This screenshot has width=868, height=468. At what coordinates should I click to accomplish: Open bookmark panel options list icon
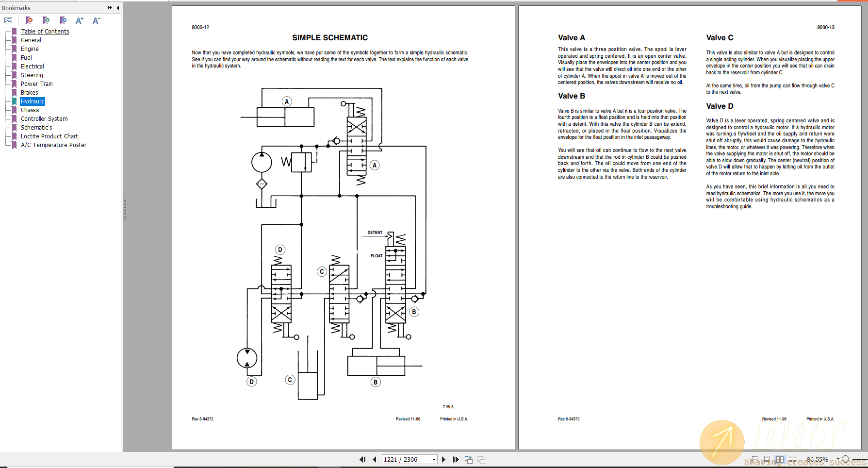click(8, 20)
